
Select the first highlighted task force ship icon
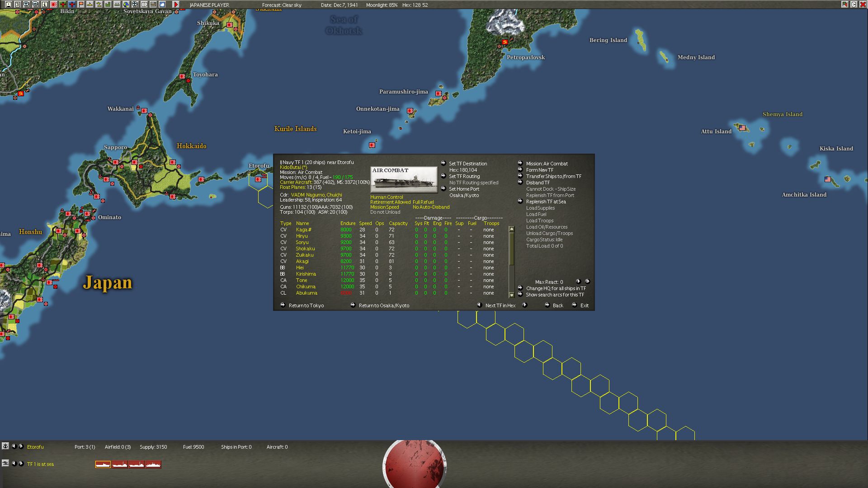[x=103, y=464]
